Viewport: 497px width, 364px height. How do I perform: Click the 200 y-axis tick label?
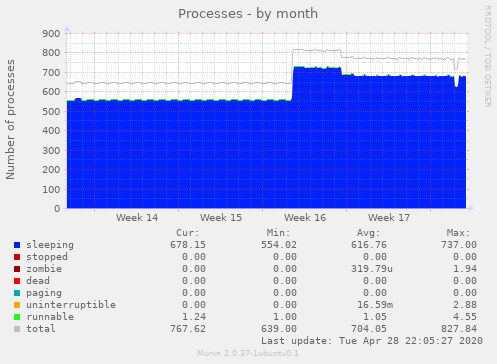(x=51, y=170)
